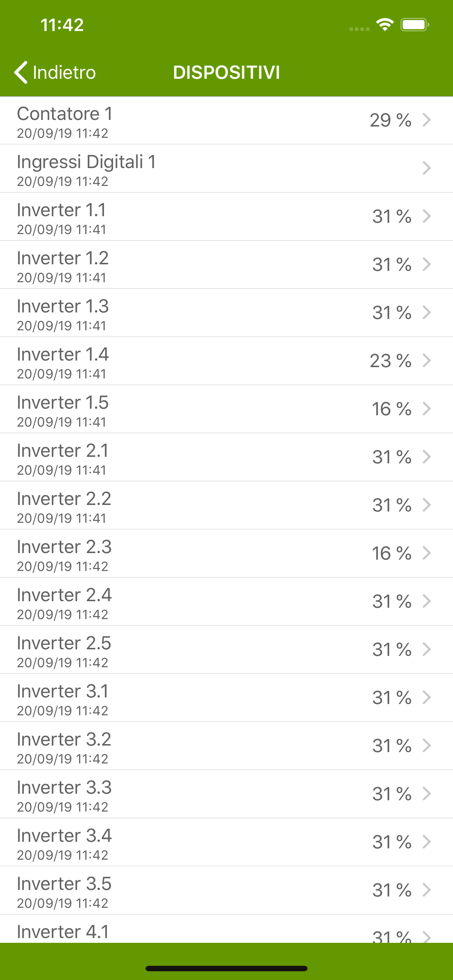This screenshot has height=980, width=453.
Task: Tap the battery status icon
Action: click(x=414, y=25)
